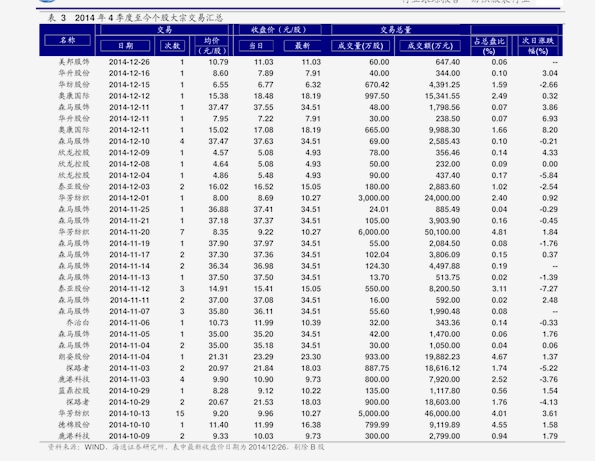Select the 成交额(万元) column header
The width and height of the screenshot is (595, 461).
click(430, 46)
